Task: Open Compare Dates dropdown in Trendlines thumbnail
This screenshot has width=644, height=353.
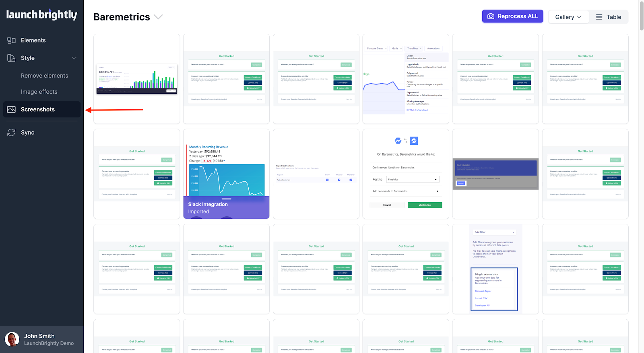Action: (x=376, y=48)
